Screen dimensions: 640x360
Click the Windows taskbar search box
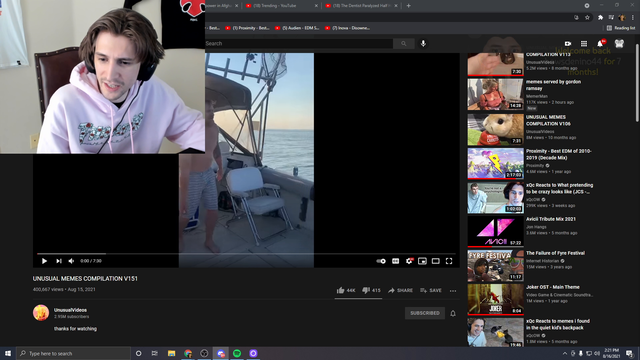73,353
